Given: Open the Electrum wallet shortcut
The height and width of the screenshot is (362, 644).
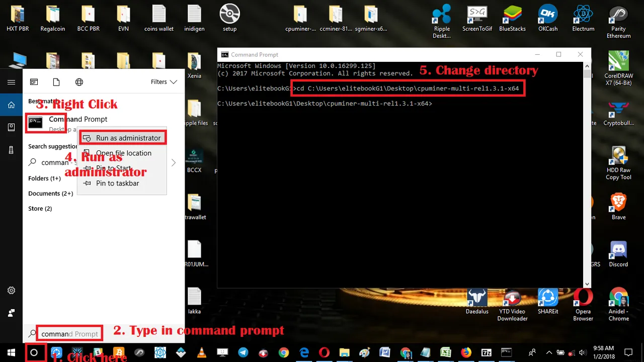Looking at the screenshot, I should (583, 19).
